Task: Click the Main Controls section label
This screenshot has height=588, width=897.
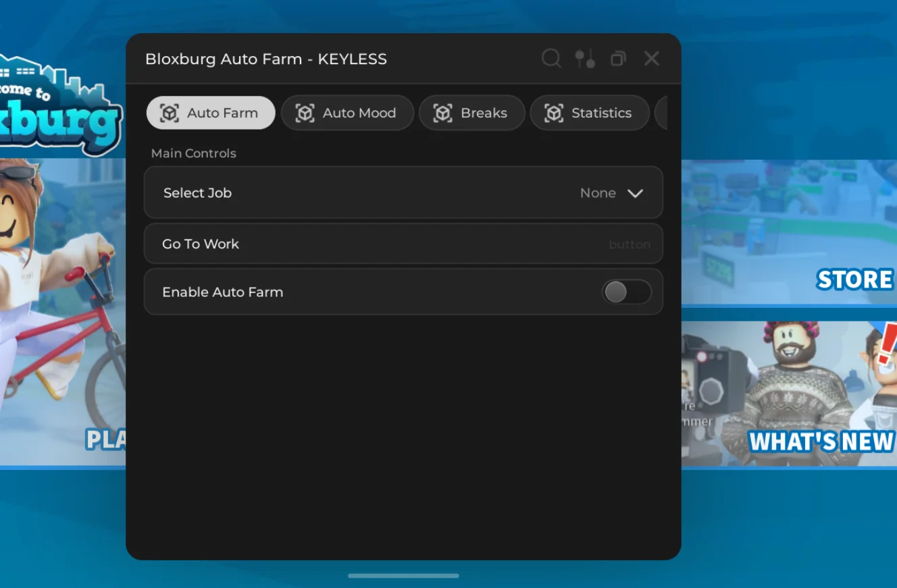Action: pyautogui.click(x=194, y=153)
